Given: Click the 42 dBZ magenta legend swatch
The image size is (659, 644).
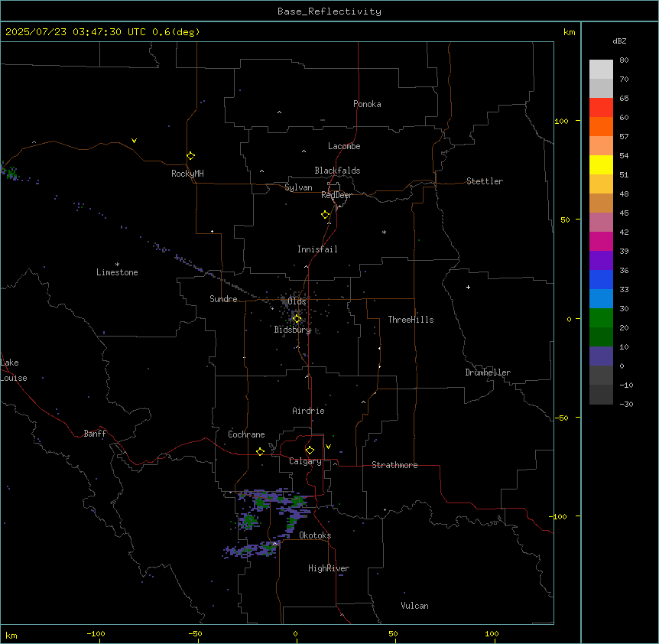Looking at the screenshot, I should [x=601, y=241].
